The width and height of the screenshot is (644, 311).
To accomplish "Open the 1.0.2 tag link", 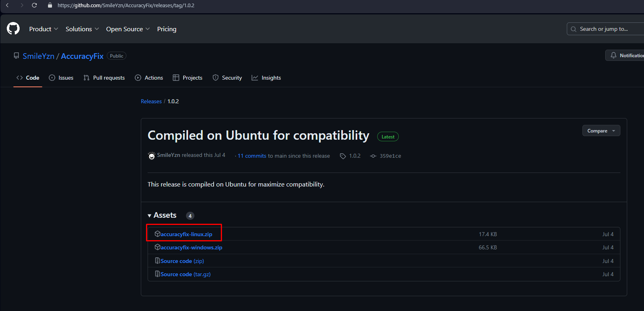I will point(355,156).
